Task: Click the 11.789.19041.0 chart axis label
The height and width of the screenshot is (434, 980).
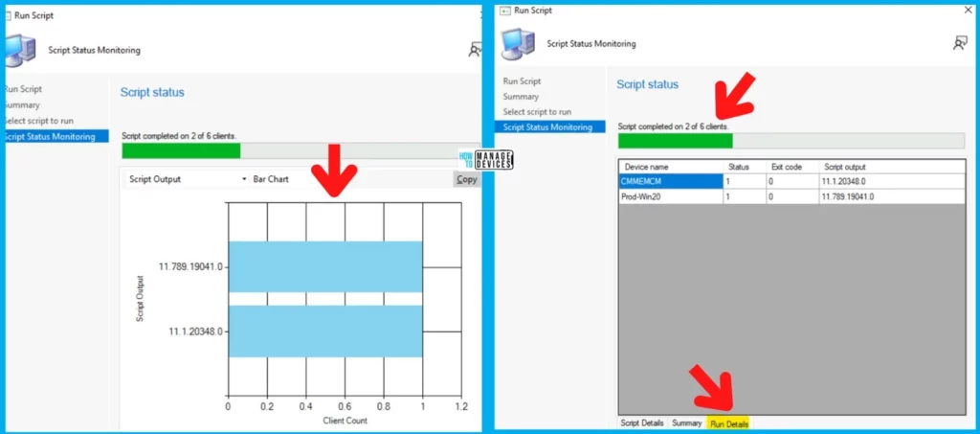Action: click(x=190, y=266)
